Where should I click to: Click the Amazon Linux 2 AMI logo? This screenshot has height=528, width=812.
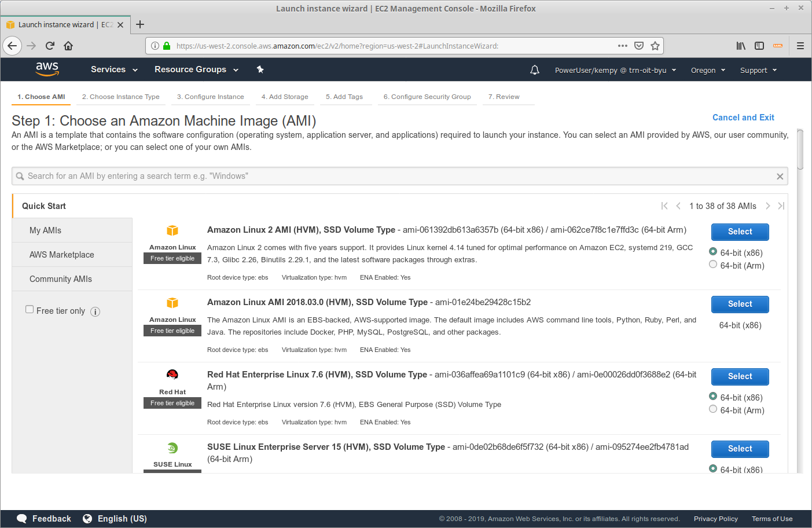click(x=172, y=230)
